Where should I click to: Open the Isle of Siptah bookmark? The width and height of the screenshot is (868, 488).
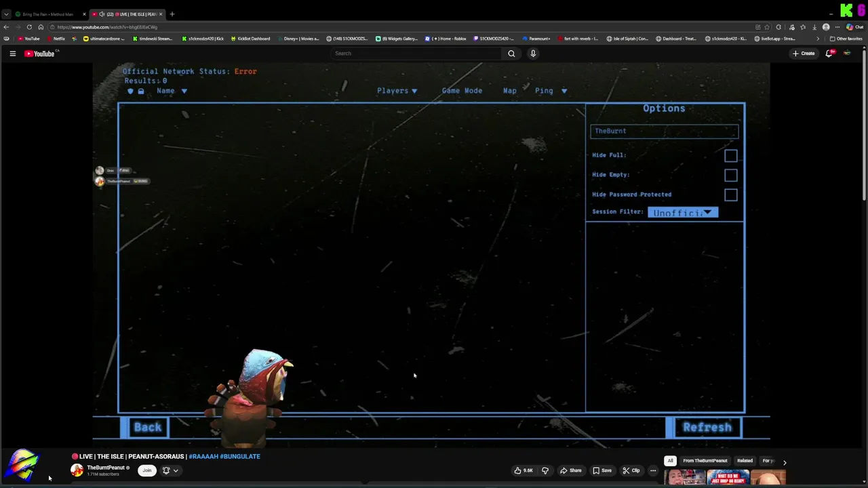[628, 39]
